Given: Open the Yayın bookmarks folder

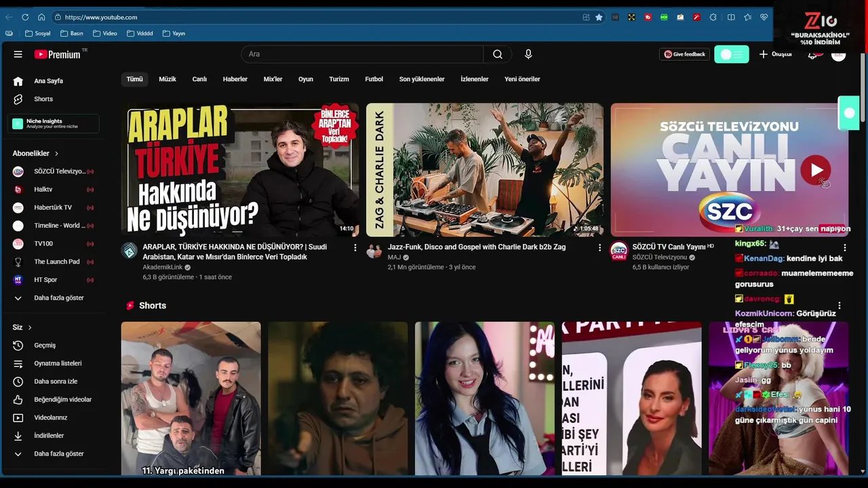Looking at the screenshot, I should coord(174,33).
